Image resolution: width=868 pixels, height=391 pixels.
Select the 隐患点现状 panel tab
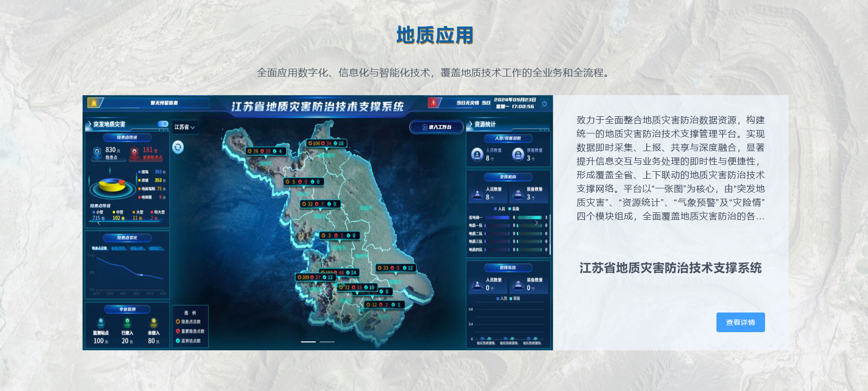tap(127, 137)
